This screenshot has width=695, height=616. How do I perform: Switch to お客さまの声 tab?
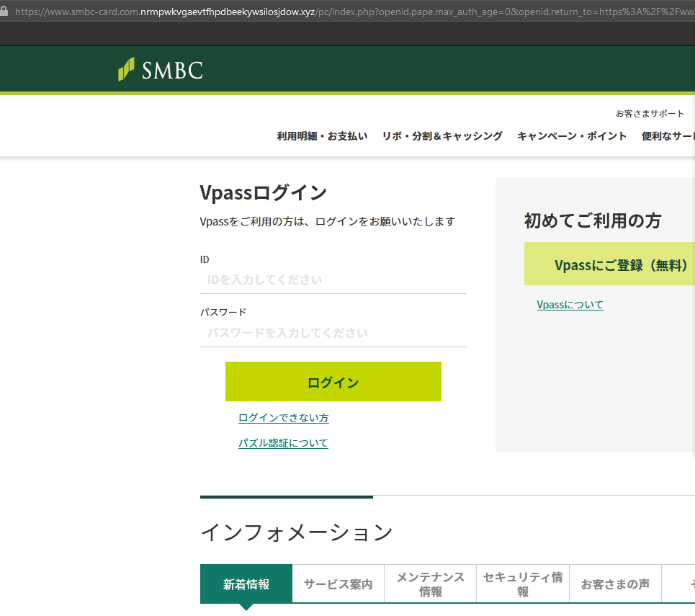click(615, 584)
